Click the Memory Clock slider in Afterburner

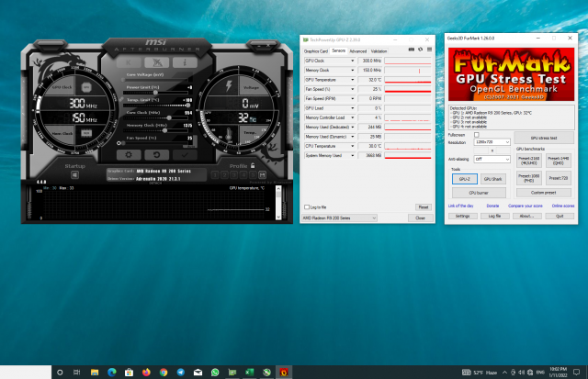pos(155,130)
